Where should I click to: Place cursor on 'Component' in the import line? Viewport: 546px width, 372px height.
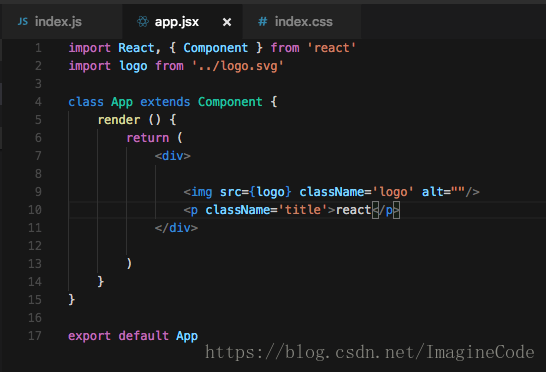click(216, 48)
